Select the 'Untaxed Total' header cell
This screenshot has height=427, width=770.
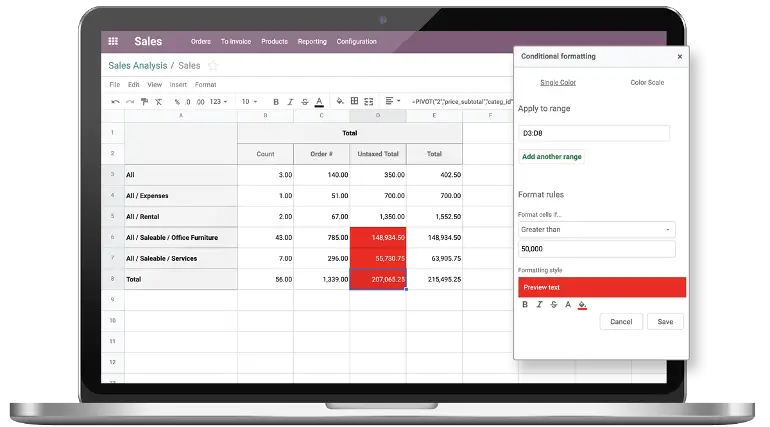[378, 154]
